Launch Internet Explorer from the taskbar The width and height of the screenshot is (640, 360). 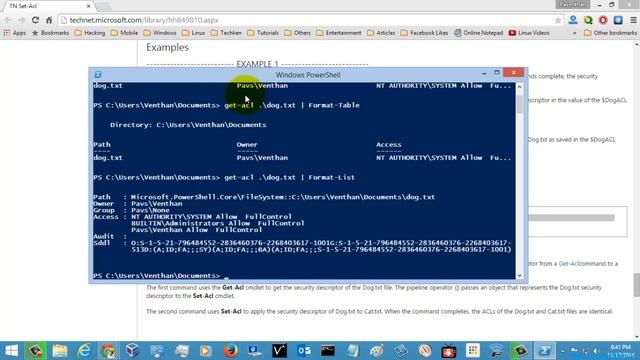pos(84,351)
